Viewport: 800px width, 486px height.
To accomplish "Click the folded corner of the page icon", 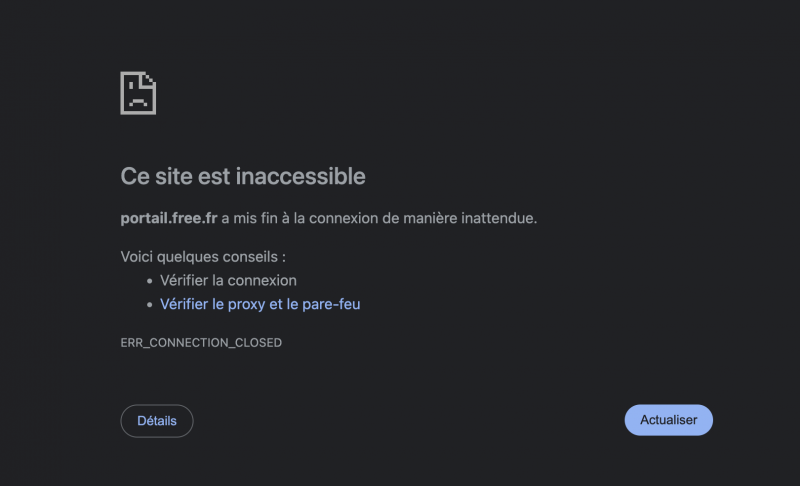I will click(150, 78).
